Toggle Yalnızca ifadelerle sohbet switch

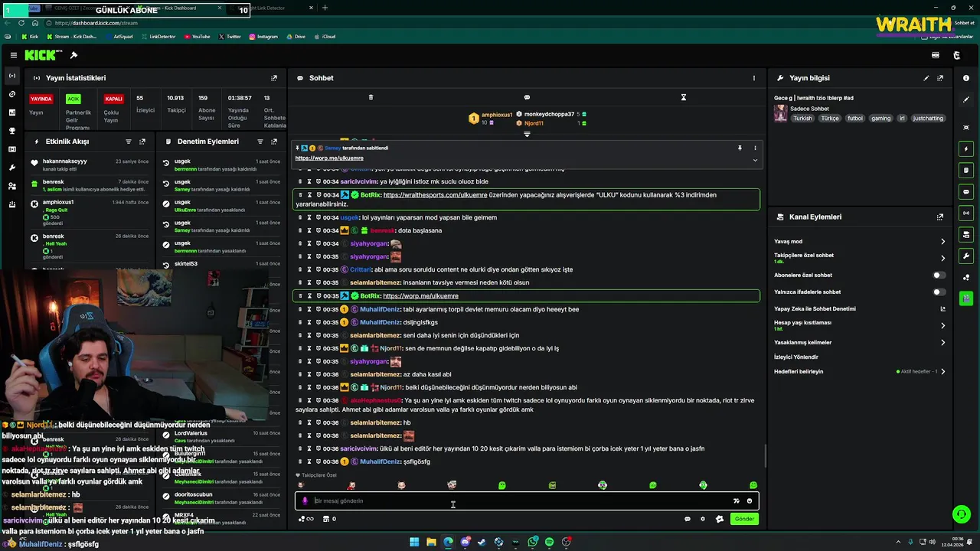pyautogui.click(x=939, y=292)
